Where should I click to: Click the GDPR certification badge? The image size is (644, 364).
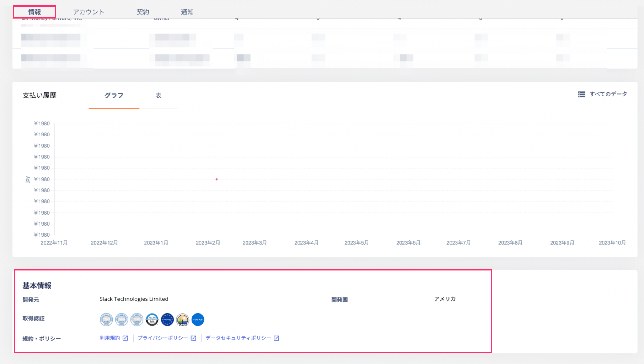(167, 320)
